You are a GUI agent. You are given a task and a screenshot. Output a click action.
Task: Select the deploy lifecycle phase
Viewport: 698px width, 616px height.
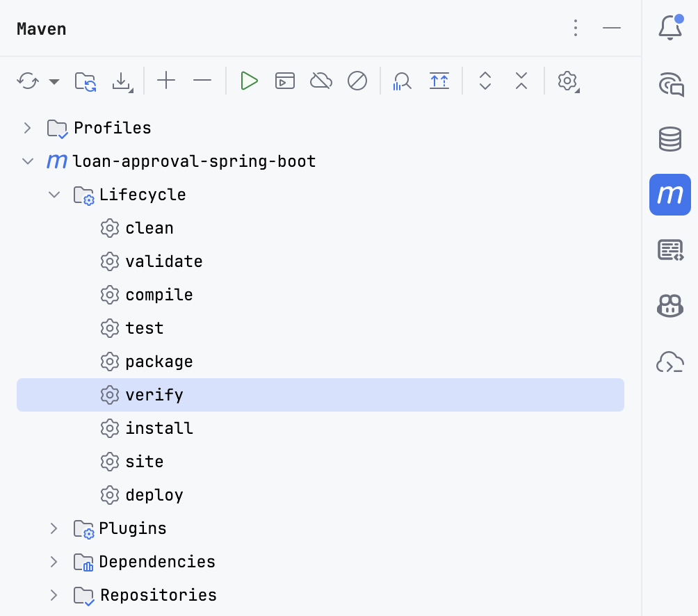320,495
